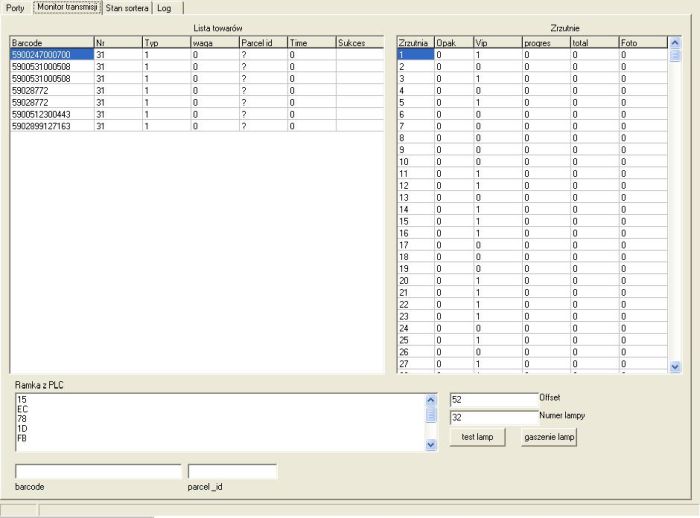Click the gaszenie lamp button
The height and width of the screenshot is (518, 700).
[549, 437]
